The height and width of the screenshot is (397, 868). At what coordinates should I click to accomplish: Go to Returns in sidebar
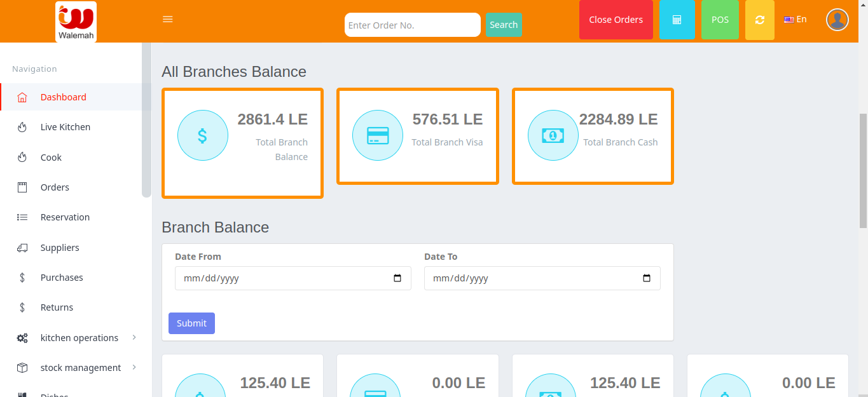pos(57,307)
